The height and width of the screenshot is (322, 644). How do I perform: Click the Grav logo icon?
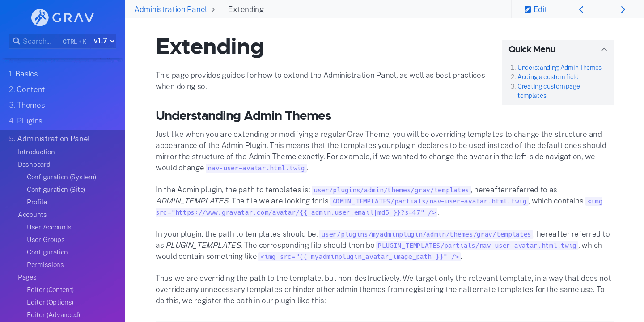(40, 18)
